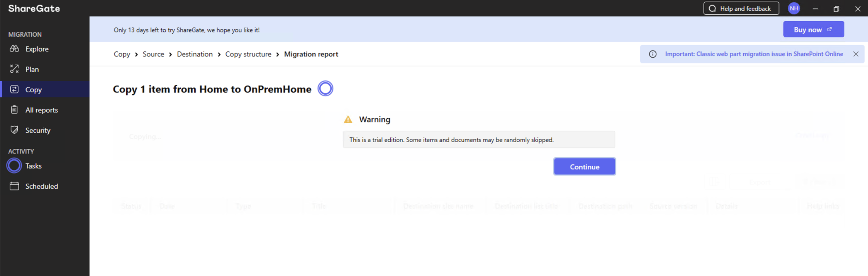Open the NH user profile avatar

point(794,9)
